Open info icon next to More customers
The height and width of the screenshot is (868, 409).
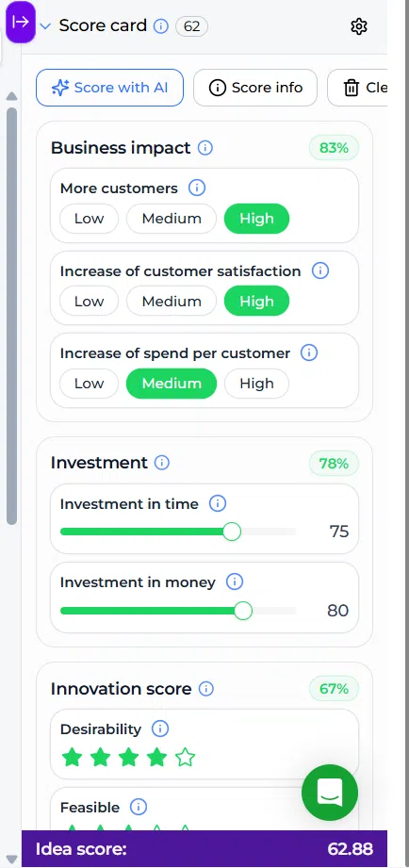tap(197, 188)
